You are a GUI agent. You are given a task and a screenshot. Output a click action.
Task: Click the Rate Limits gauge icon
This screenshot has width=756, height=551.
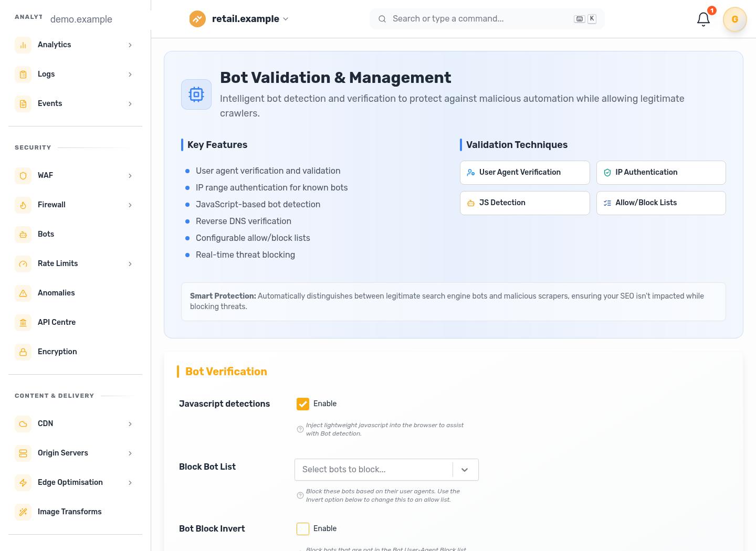(x=23, y=264)
